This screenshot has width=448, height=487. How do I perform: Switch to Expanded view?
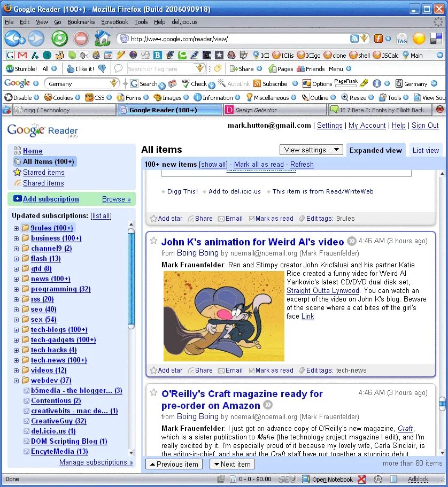click(x=376, y=150)
